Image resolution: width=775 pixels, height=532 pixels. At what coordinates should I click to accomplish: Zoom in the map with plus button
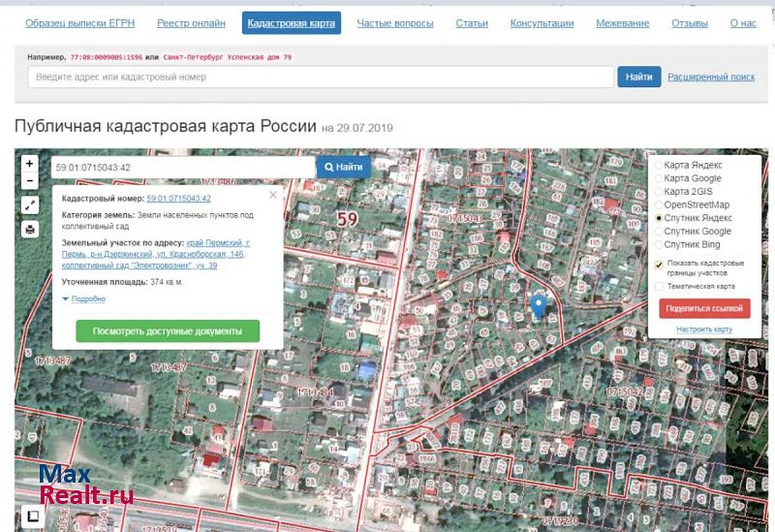coord(30,164)
